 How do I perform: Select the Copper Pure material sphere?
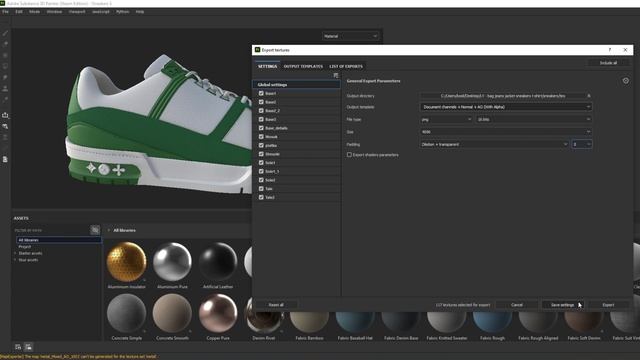[x=218, y=313]
